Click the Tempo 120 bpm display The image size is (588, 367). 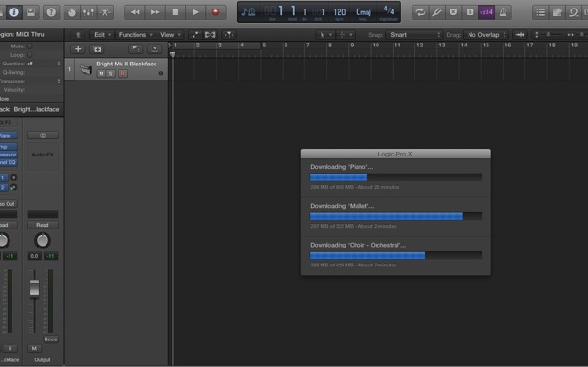(340, 13)
